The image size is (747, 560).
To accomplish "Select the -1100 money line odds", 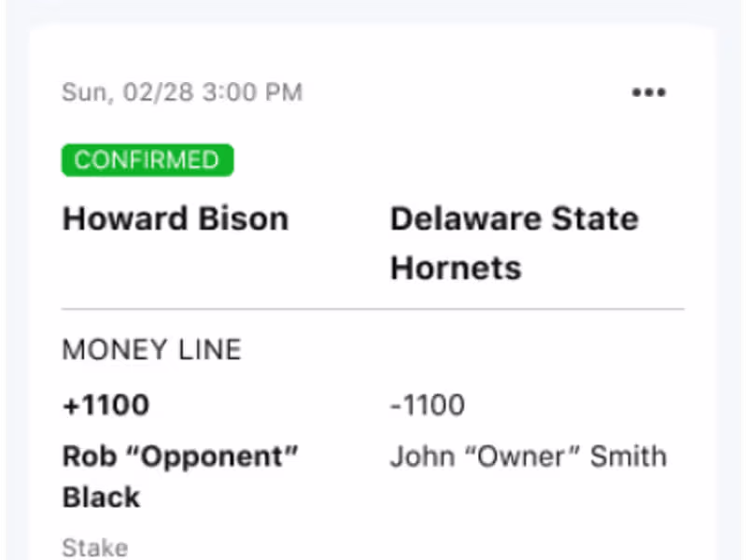I will [427, 405].
